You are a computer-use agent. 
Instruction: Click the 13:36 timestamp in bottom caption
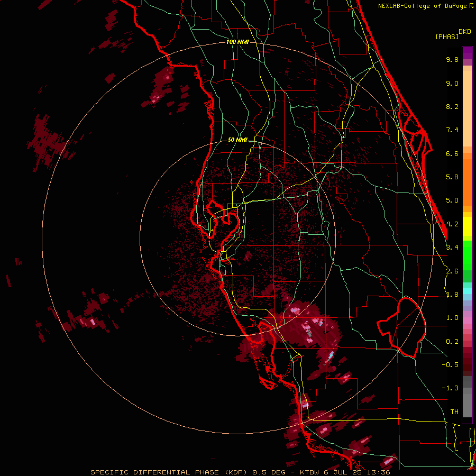[379, 472]
